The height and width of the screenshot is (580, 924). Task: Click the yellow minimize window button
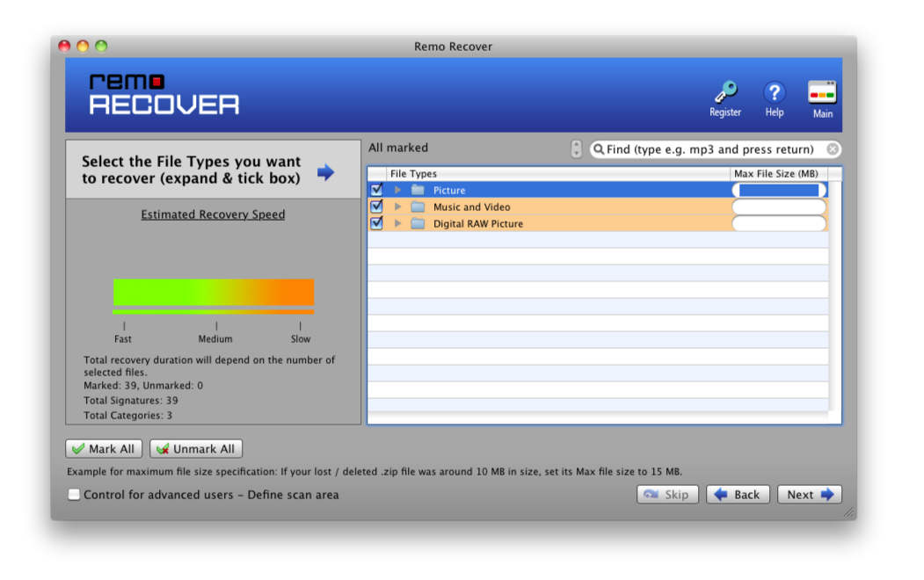coord(84,46)
